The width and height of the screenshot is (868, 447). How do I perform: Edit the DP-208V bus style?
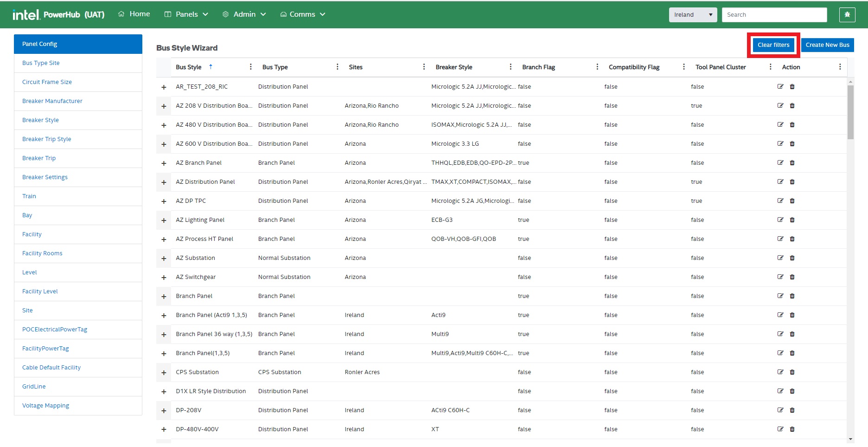click(x=780, y=410)
